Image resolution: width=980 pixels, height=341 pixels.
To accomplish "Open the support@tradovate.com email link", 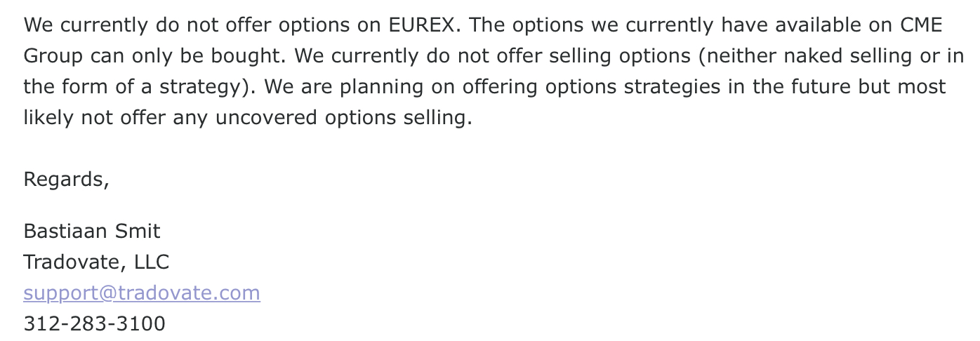I will click(142, 293).
